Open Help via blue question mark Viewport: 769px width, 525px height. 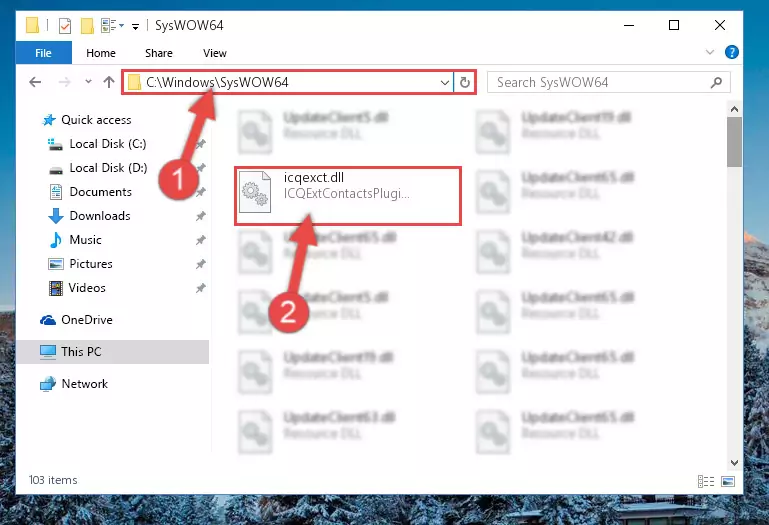coord(731,52)
